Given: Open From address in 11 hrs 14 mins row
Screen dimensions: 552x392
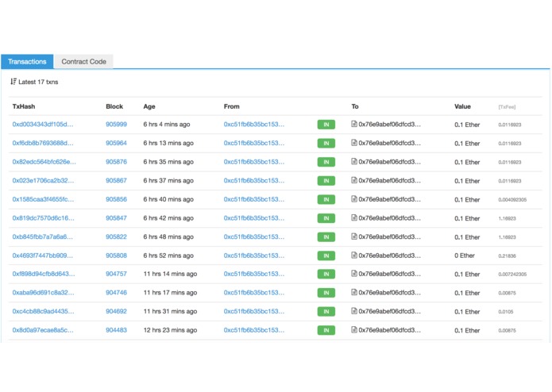Looking at the screenshot, I should (254, 274).
